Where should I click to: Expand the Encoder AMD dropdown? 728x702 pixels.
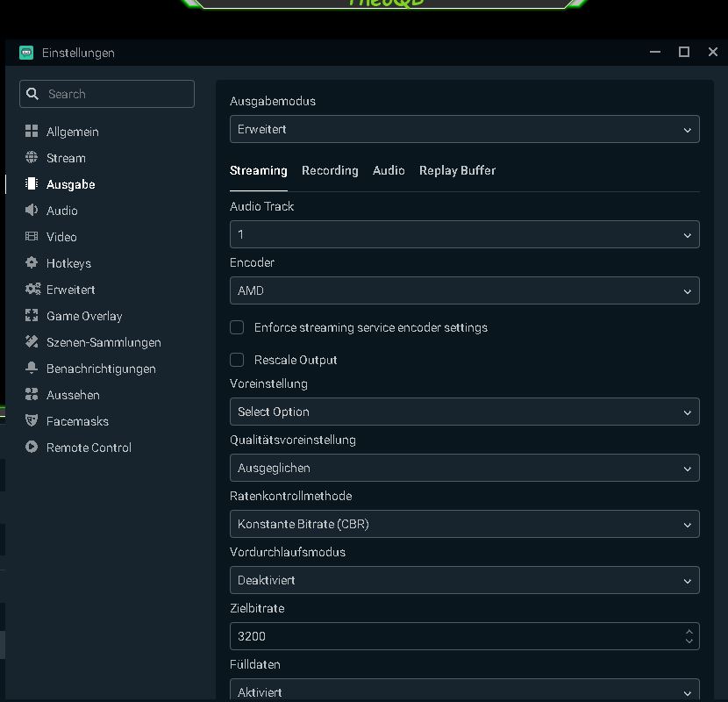pos(464,290)
